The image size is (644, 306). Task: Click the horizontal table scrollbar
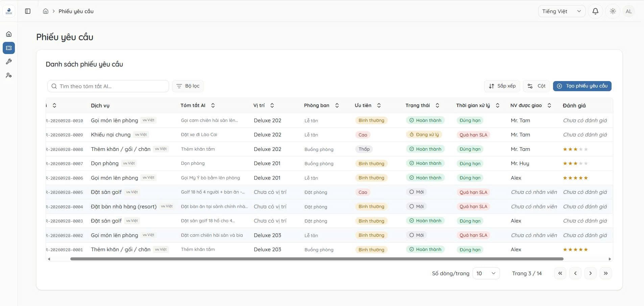tap(317, 259)
